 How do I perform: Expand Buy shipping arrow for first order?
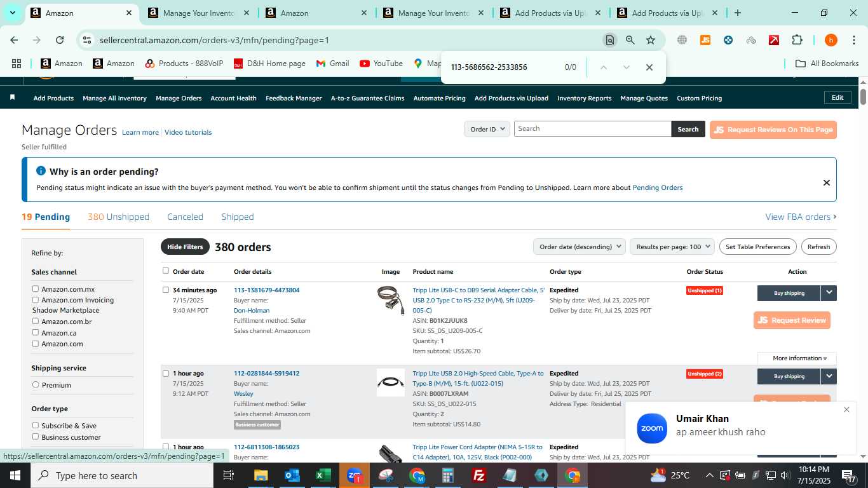tap(829, 293)
